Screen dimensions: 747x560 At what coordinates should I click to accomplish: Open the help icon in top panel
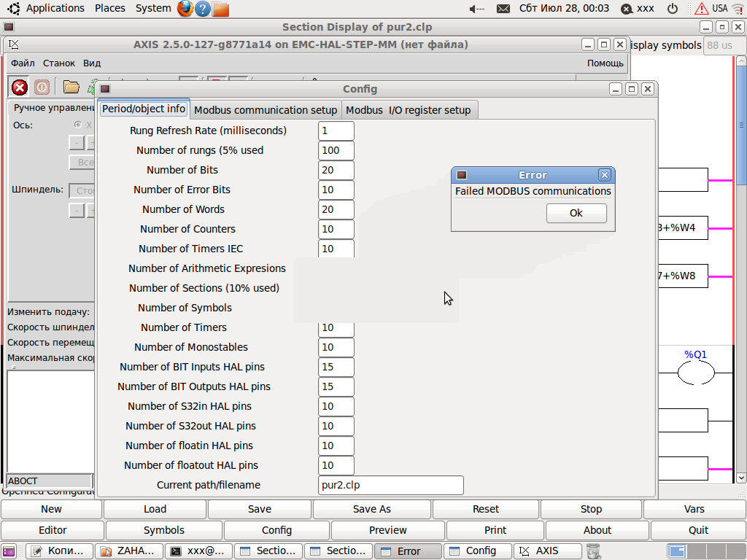[203, 9]
